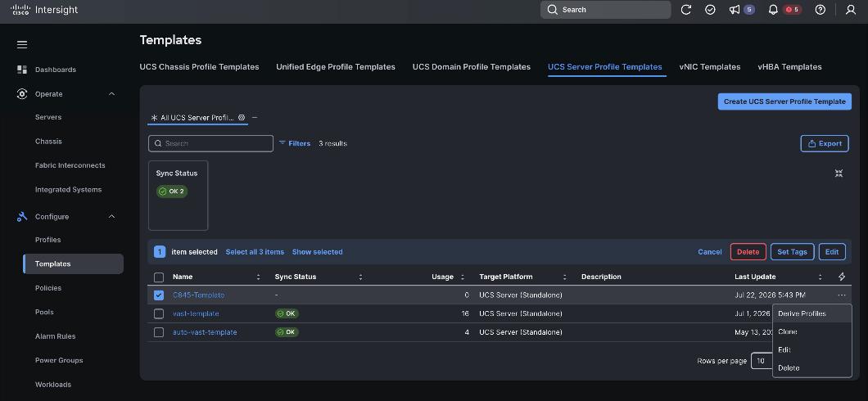Check the auto-vast-template row checkbox
This screenshot has height=401, width=868.
(159, 332)
